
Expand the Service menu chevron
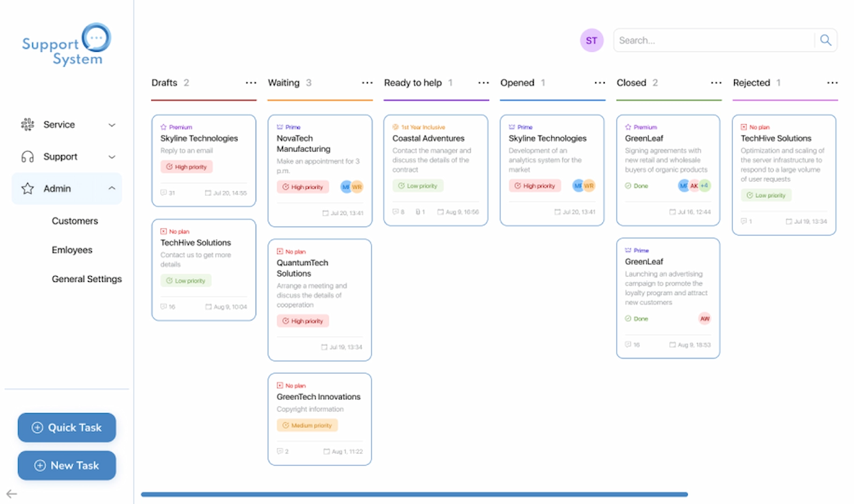pyautogui.click(x=112, y=125)
